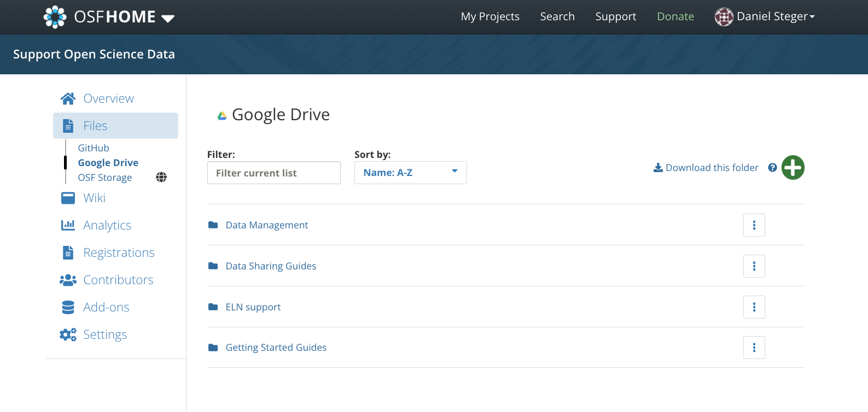This screenshot has height=412, width=868.
Task: Open the Support menu item
Action: (x=616, y=16)
